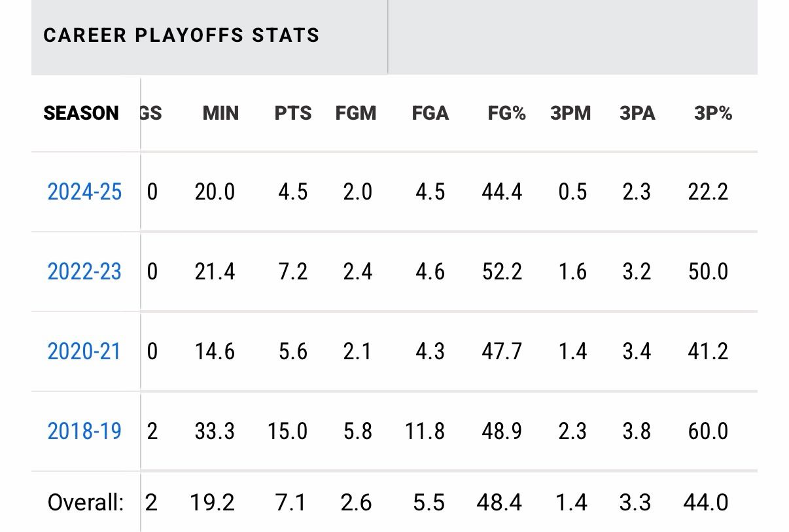Screen dimensions: 789x532
Task: Select the 20.0 minutes cell for 2024-25
Action: coord(215,192)
